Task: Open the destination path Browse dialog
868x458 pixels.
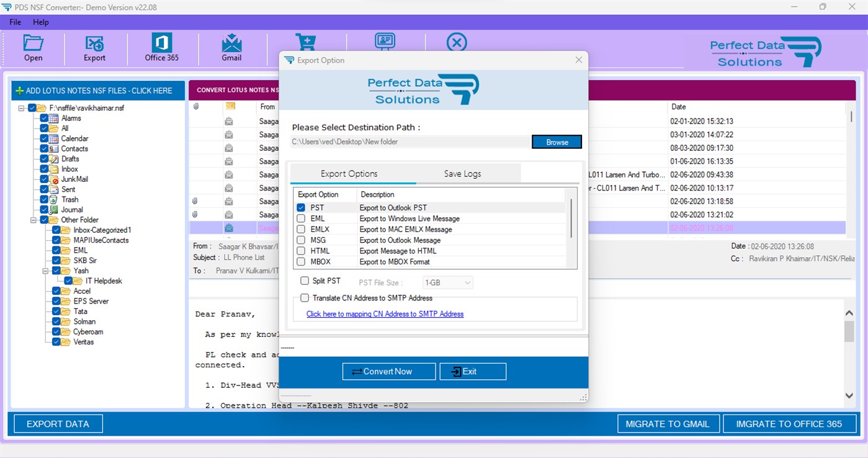Action: (556, 141)
